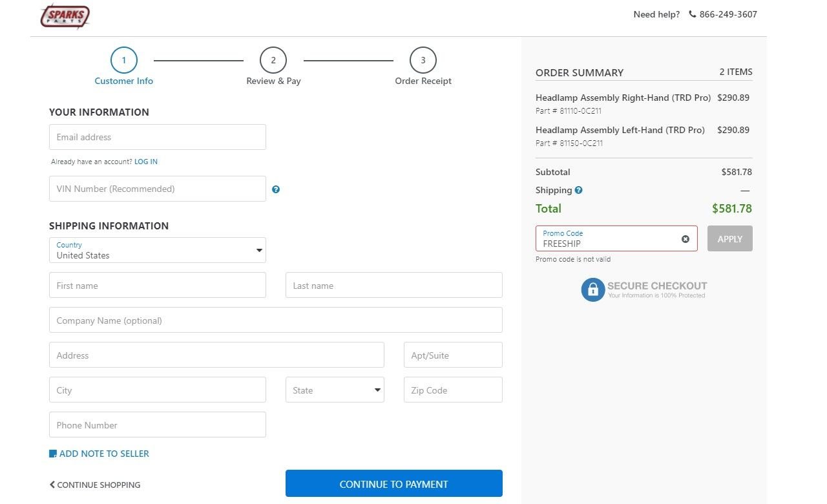Focus the Email address field
Screen dimensions: 827x504
tap(158, 137)
